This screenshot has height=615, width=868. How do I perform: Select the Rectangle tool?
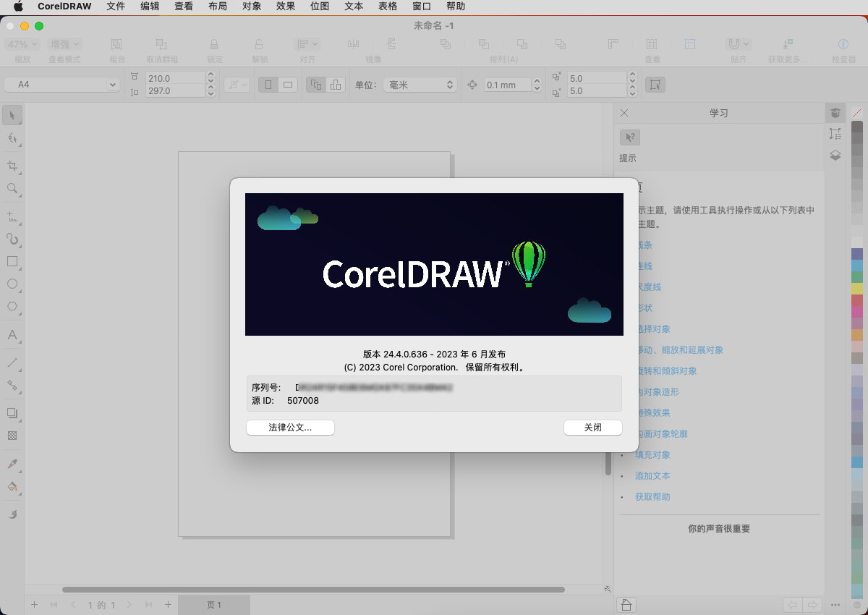coord(12,261)
